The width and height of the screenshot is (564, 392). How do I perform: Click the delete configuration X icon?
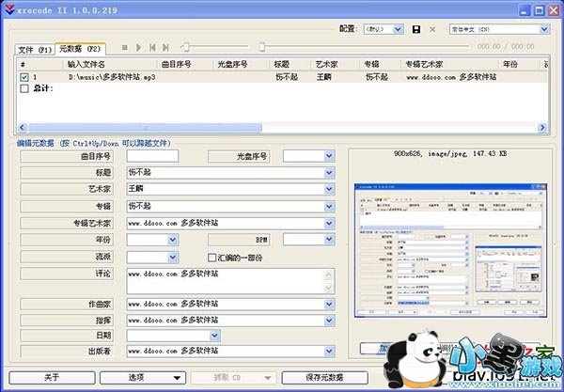[x=432, y=29]
